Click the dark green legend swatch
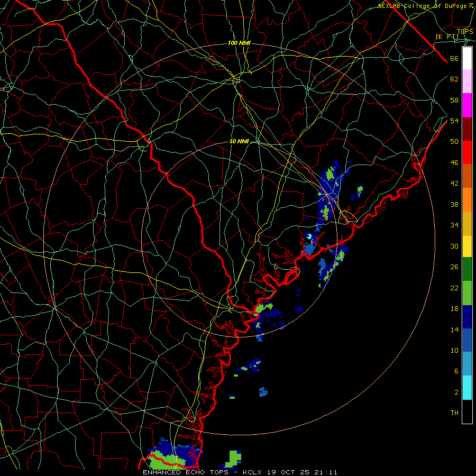 click(x=467, y=269)
